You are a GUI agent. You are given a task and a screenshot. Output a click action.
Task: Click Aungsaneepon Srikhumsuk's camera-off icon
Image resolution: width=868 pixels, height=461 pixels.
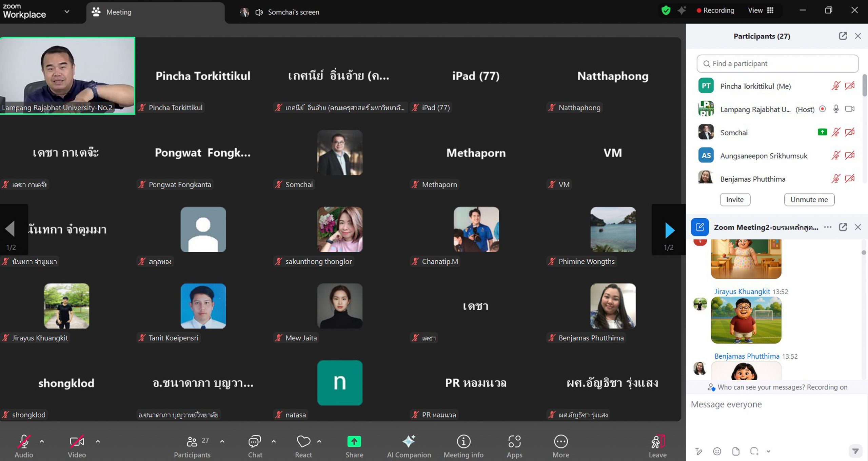850,156
